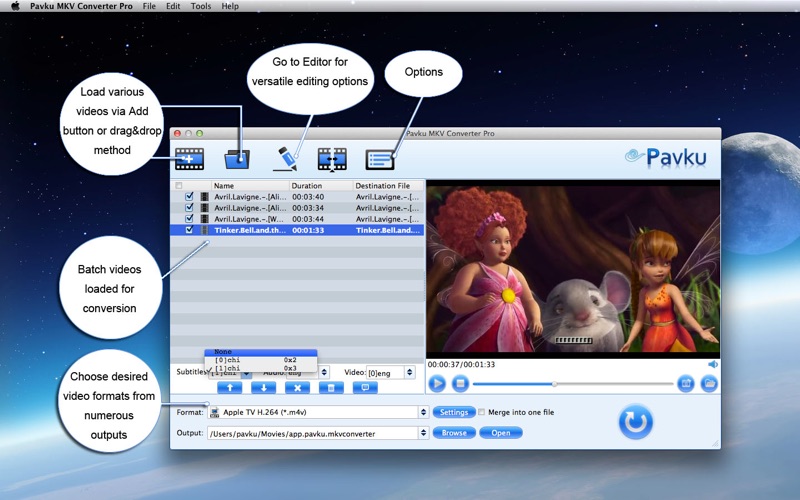Click film icon of the 00:03:34 row

point(205,208)
